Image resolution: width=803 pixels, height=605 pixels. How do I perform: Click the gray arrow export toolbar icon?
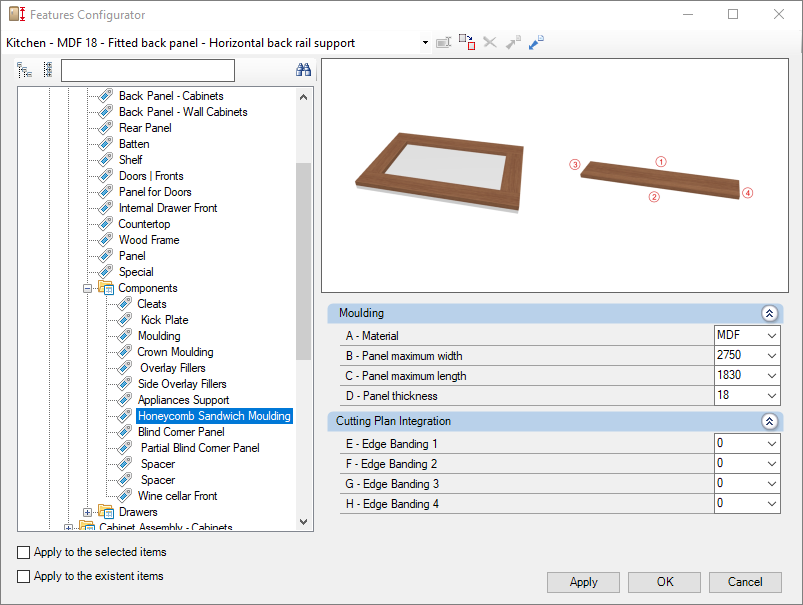(513, 43)
